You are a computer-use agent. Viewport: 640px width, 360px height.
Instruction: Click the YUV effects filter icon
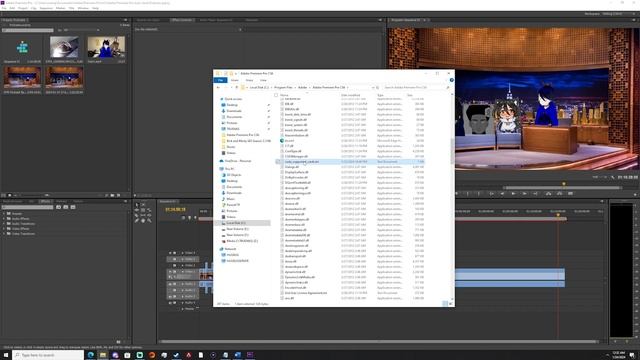(x=73, y=207)
